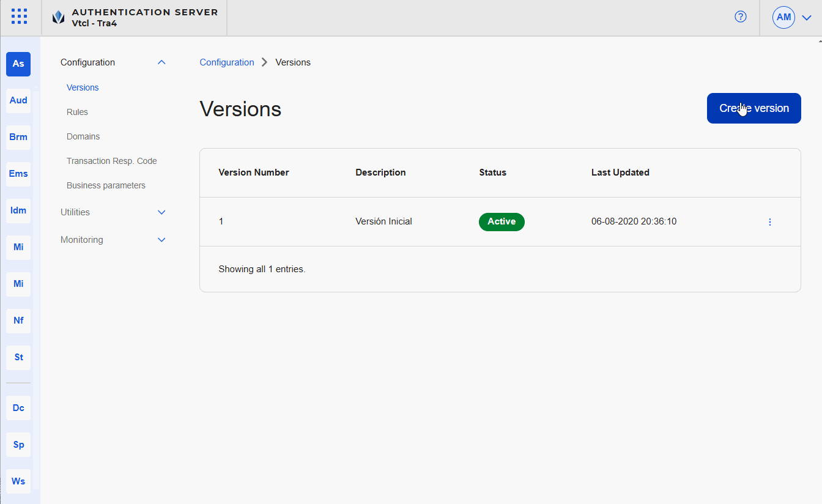Open the Rules menu item
This screenshot has width=822, height=504.
tap(77, 112)
